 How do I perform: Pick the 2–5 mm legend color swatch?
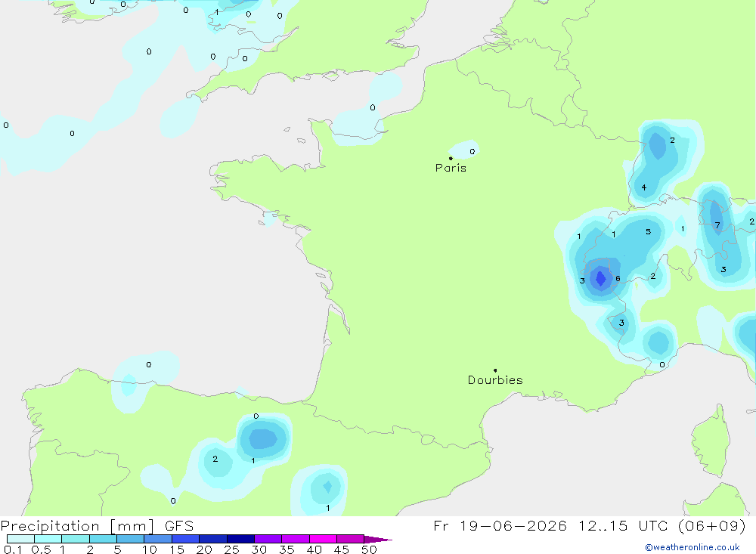103,539
